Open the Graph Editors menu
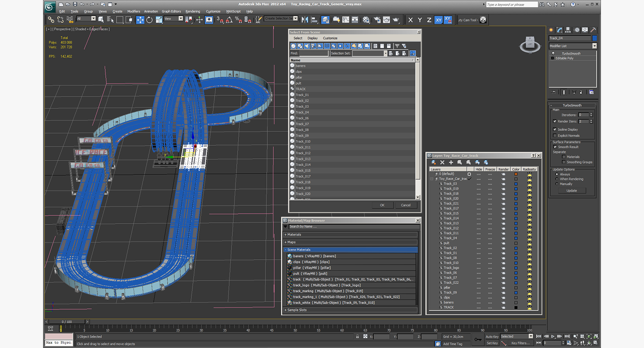644x348 pixels. [171, 11]
